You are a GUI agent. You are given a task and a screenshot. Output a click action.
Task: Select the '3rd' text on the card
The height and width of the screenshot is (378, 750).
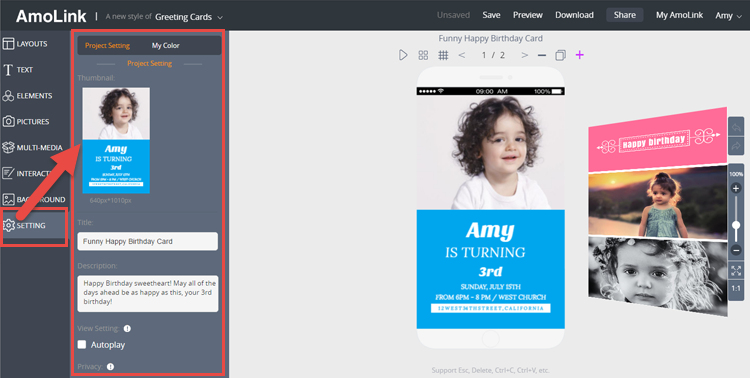click(x=490, y=272)
